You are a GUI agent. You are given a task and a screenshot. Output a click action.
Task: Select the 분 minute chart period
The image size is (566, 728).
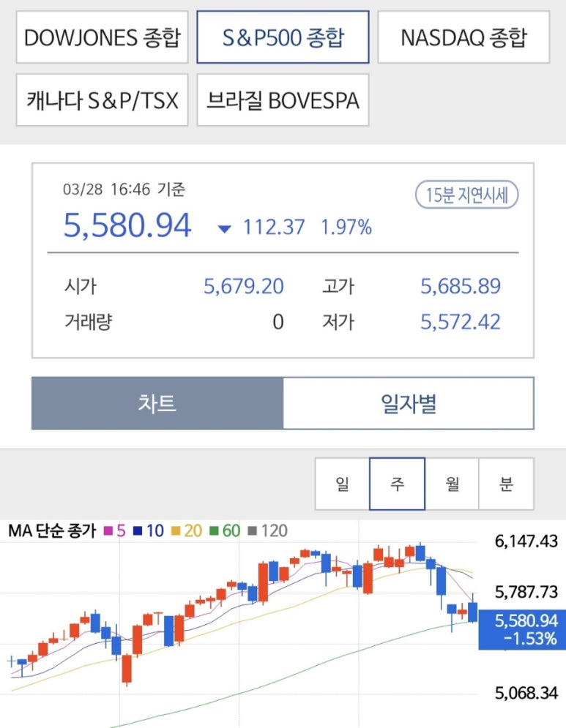click(506, 484)
